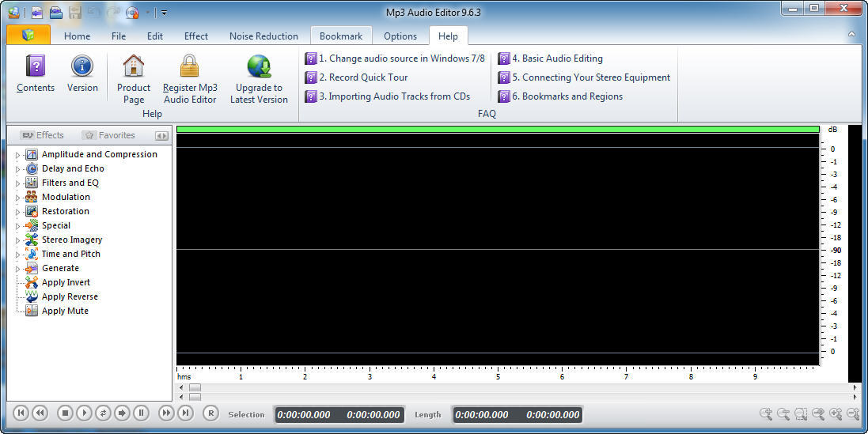Viewport: 868px width, 434px height.
Task: Click the globe icon in title bar
Action: click(13, 12)
